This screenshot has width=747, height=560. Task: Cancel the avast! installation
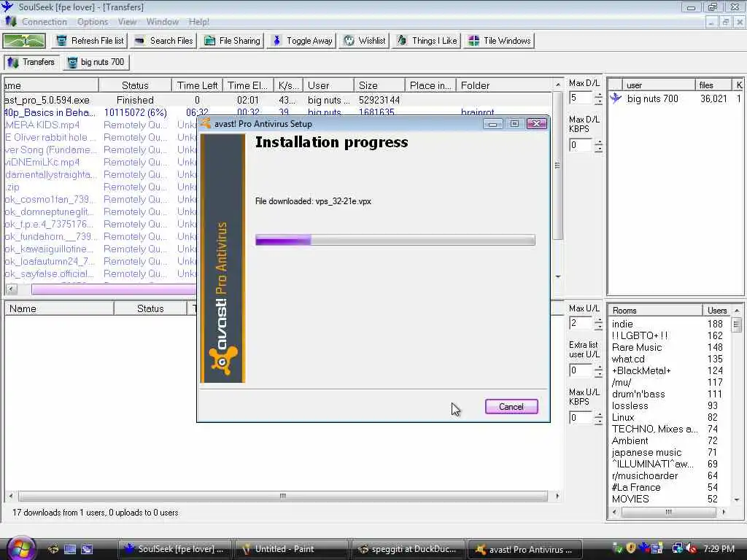511,407
